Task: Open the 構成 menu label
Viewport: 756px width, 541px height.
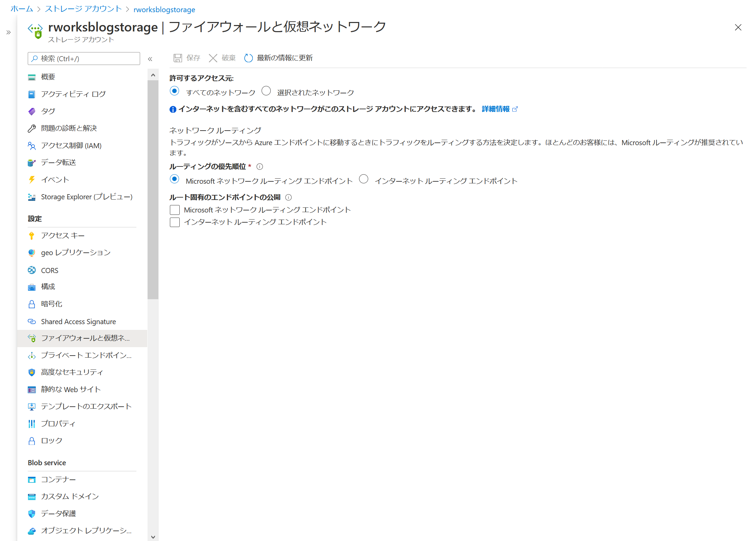Action: (48, 287)
